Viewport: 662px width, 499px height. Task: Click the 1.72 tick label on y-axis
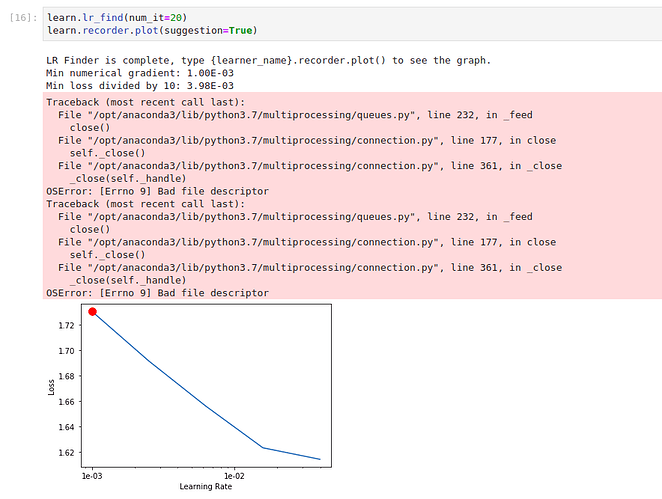coord(66,325)
